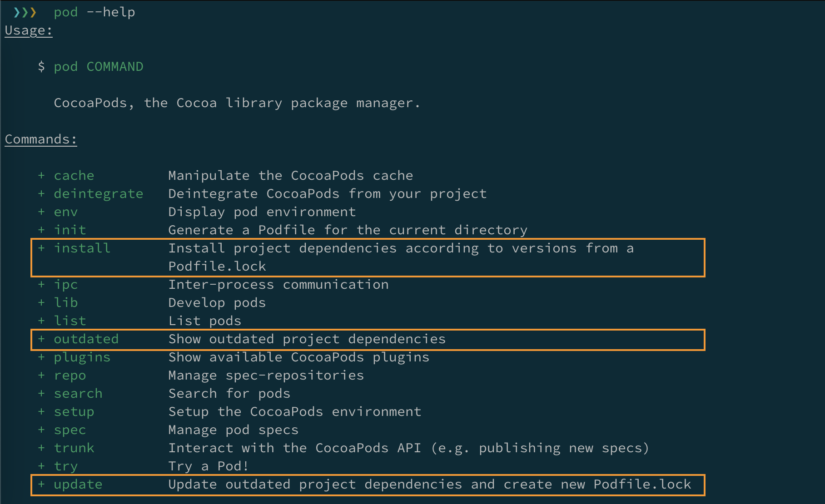Click the outdated command name
The image size is (825, 504).
point(86,339)
